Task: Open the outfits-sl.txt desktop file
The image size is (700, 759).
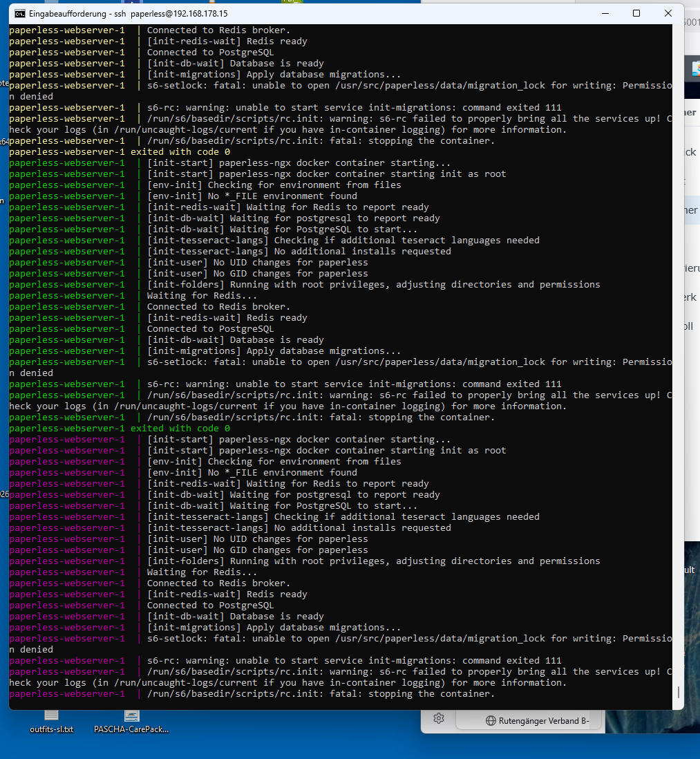Action: pyautogui.click(x=52, y=719)
